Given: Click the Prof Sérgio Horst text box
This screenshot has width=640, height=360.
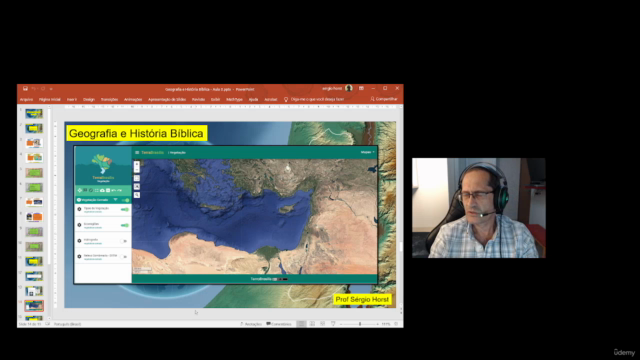Looking at the screenshot, I should click(x=362, y=299).
